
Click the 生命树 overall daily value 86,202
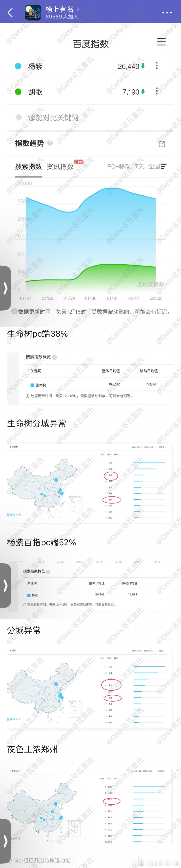(x=114, y=384)
